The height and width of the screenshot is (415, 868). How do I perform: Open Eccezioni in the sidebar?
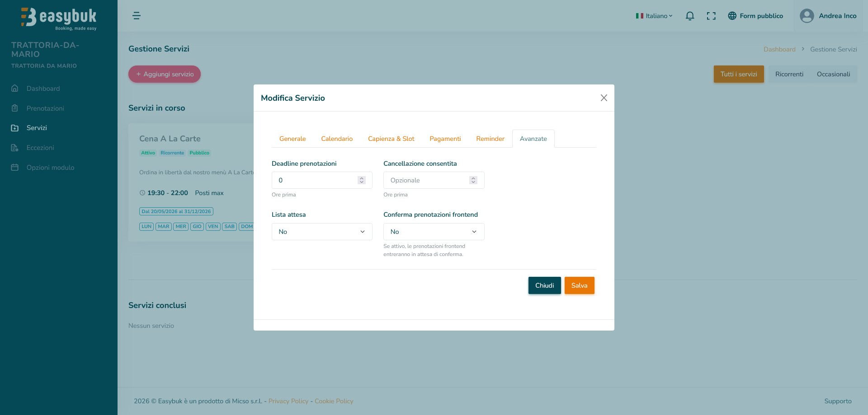click(x=40, y=148)
